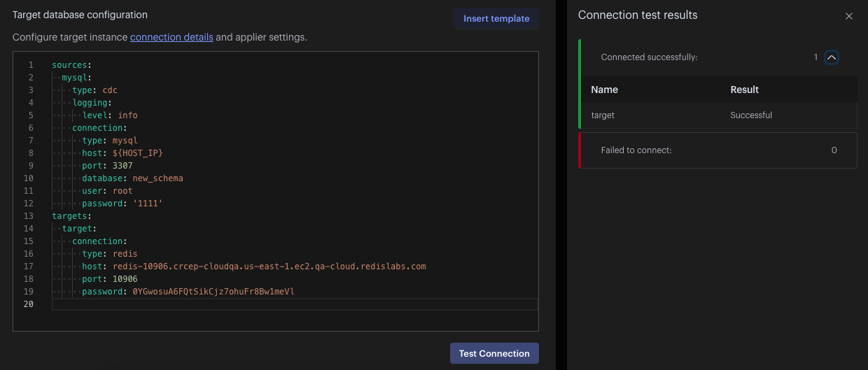Screen dimensions: 868x370
Task: Click the port value 3307
Action: [122, 166]
